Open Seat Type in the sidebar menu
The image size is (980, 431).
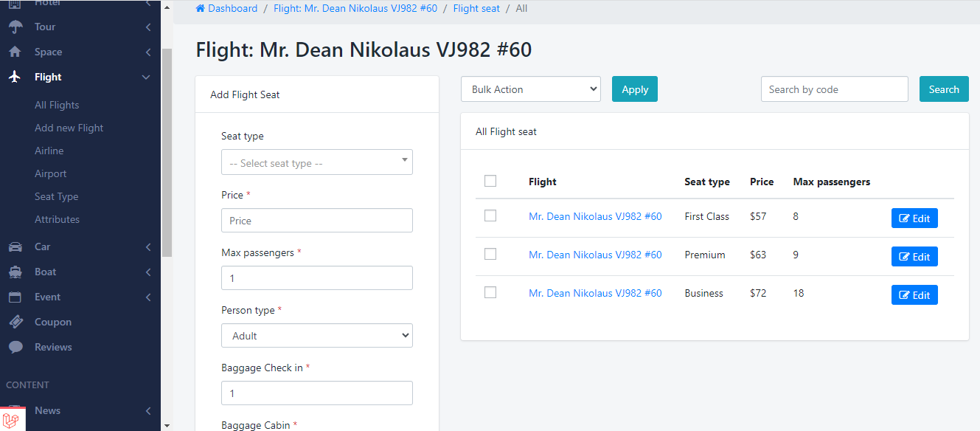[56, 196]
